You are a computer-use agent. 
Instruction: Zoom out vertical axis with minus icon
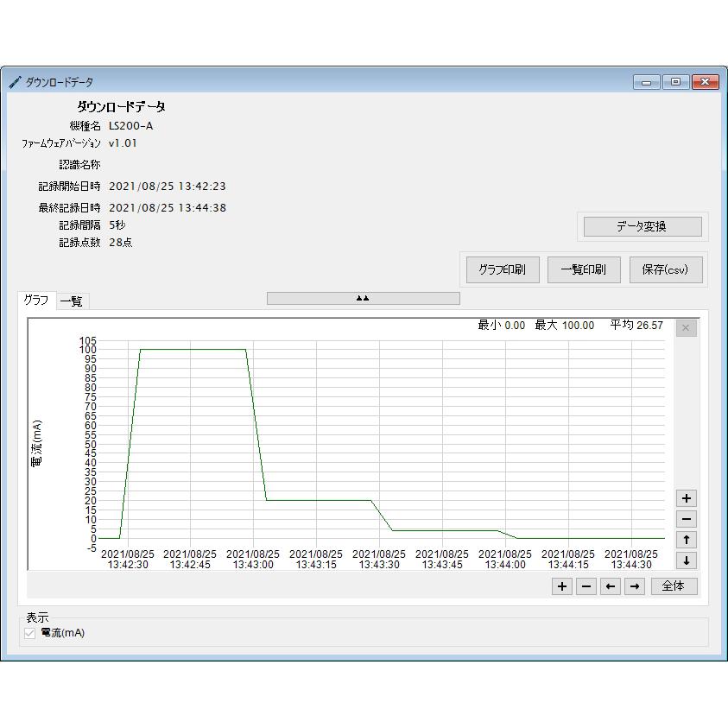click(687, 519)
